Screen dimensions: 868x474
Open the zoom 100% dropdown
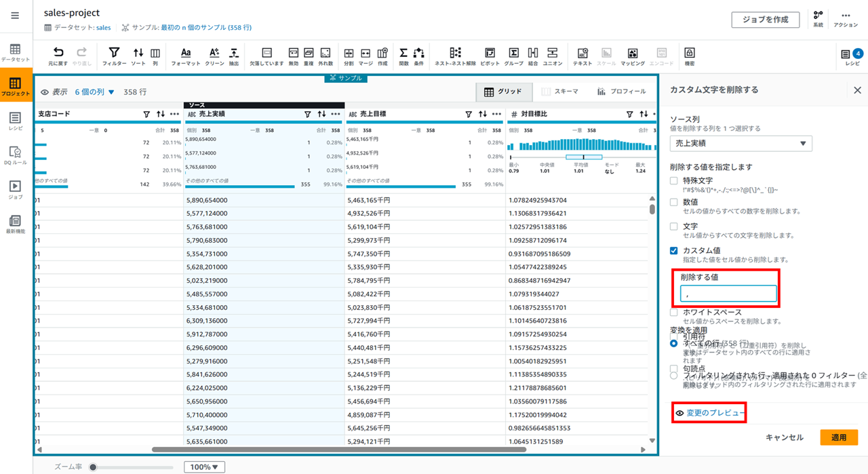click(204, 467)
